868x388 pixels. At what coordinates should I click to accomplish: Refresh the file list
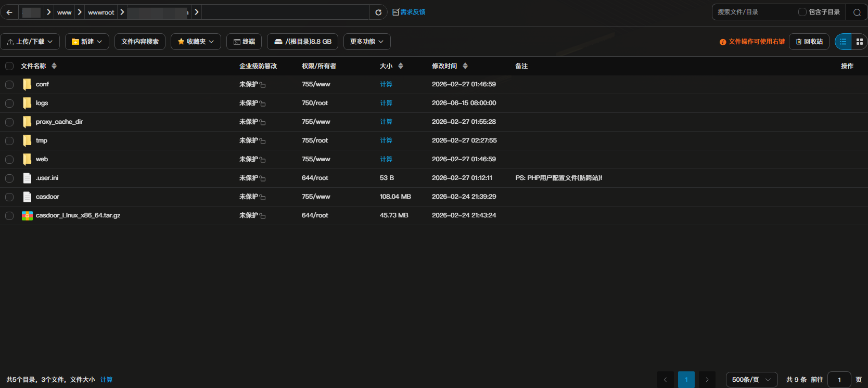[378, 12]
